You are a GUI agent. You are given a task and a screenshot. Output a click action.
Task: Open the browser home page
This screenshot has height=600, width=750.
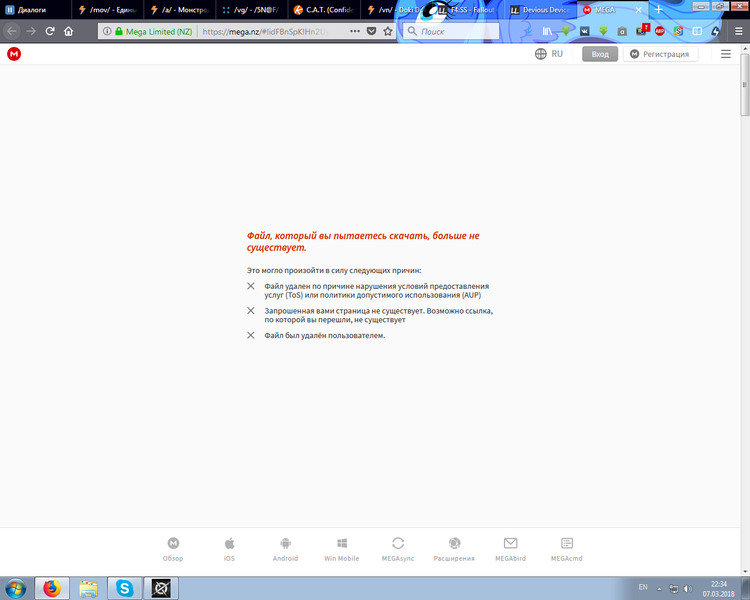68,31
